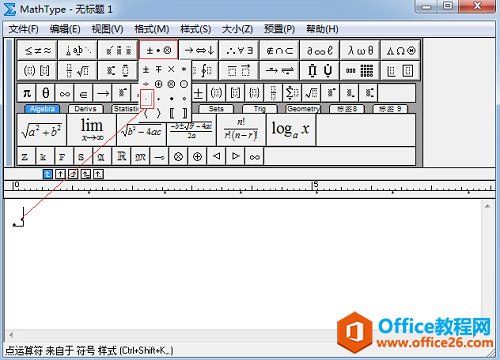This screenshot has height=360, width=500.
Task: Insert the curly braces template
Action: [254, 93]
